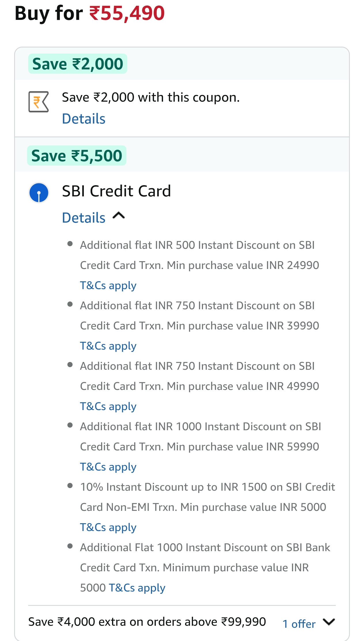Tap Save ₹2,000 with this coupon text
The image size is (364, 641).
click(151, 98)
